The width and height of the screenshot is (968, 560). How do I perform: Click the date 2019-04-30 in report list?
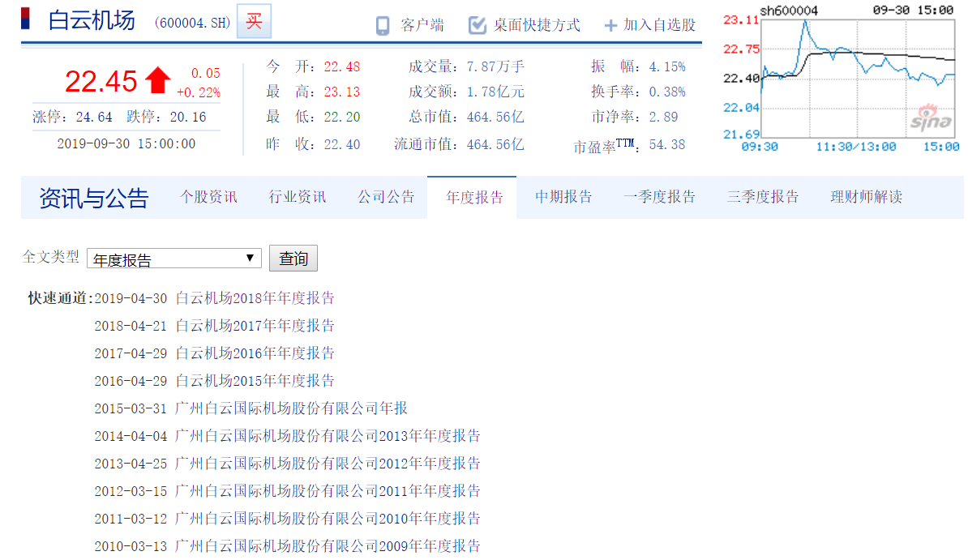[x=131, y=299]
